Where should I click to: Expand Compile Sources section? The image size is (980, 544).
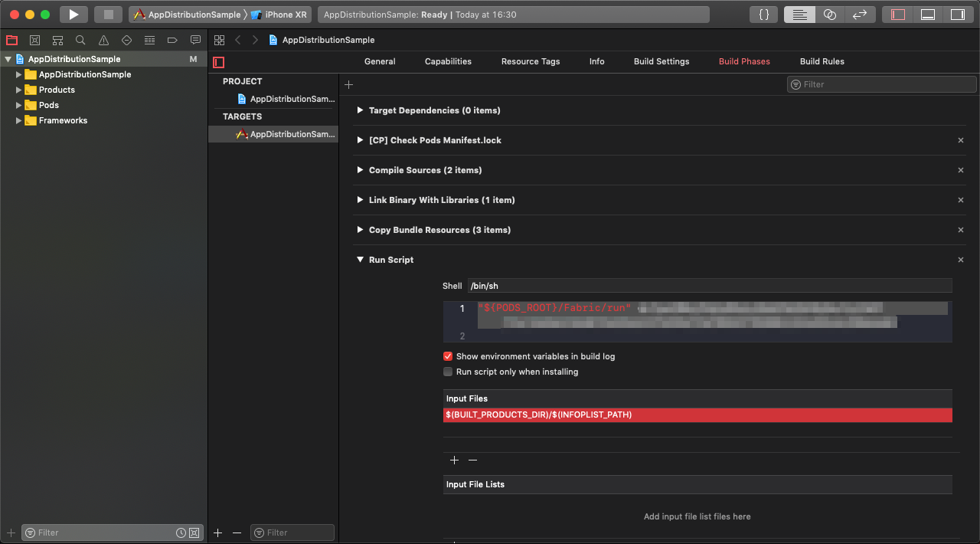360,170
